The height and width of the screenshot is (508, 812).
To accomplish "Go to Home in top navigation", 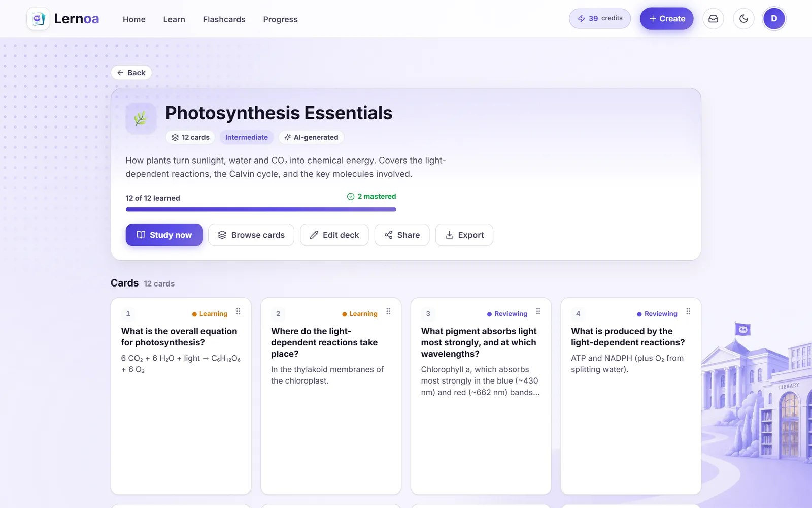I will [x=134, y=19].
